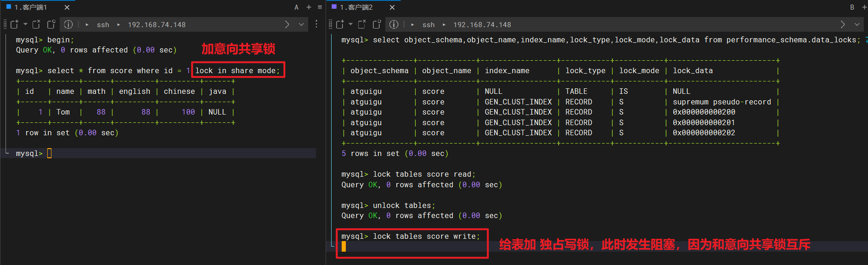The width and height of the screenshot is (868, 265).
Task: Click '5 rows in set' result line
Action: [395, 153]
